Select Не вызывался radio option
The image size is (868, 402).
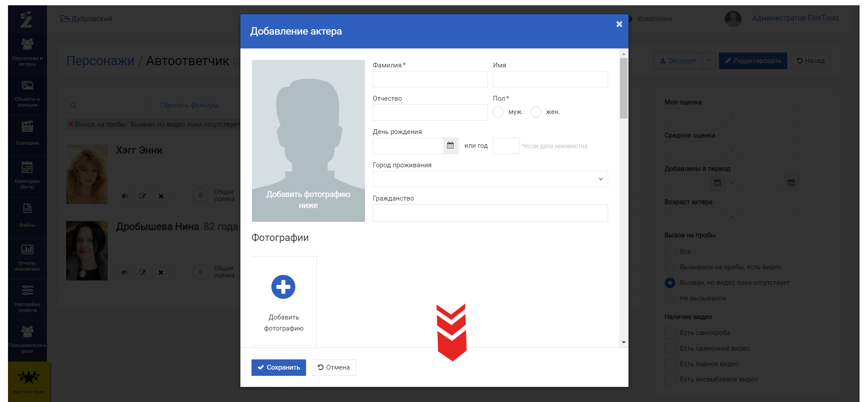(670, 298)
